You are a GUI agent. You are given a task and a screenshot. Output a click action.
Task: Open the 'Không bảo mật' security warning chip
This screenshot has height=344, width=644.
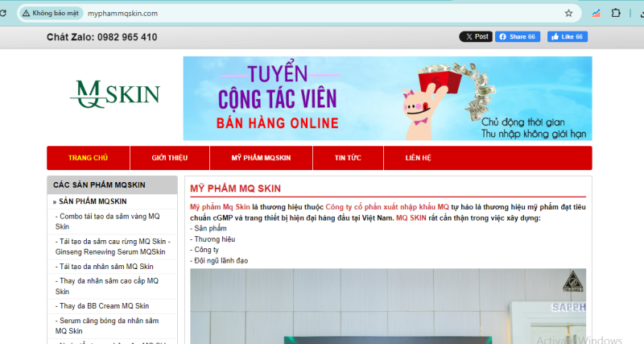(51, 13)
